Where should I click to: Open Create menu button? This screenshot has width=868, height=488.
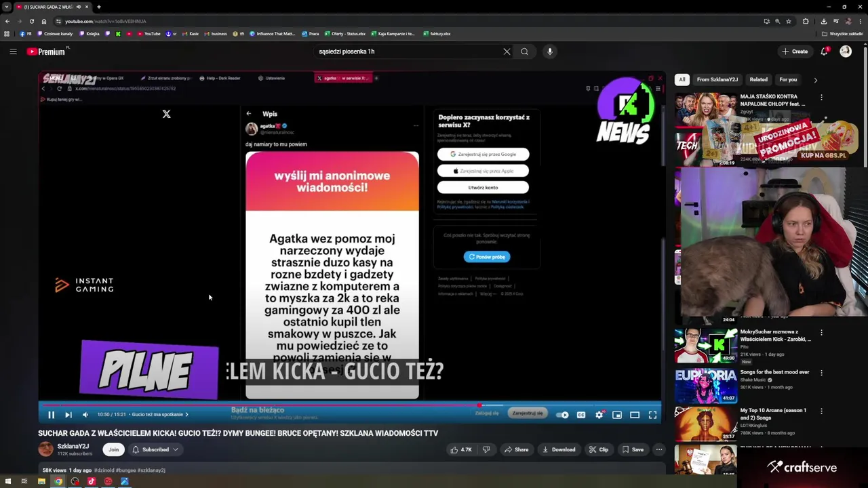coord(795,52)
